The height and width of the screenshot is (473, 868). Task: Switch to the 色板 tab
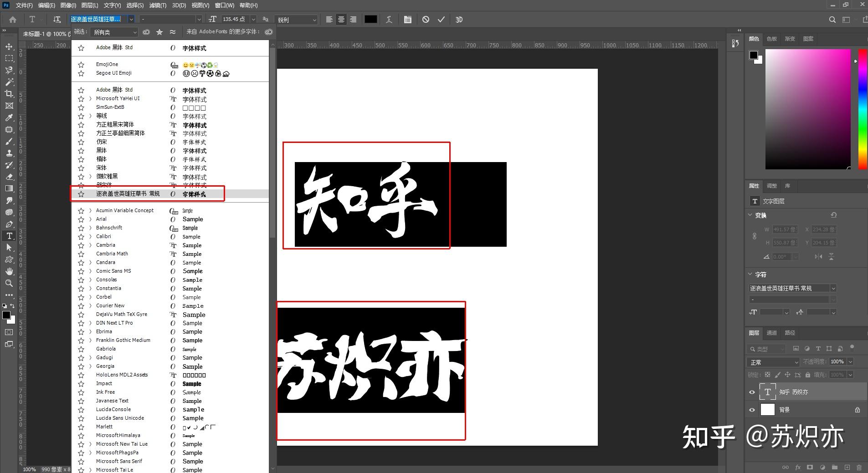(x=772, y=39)
